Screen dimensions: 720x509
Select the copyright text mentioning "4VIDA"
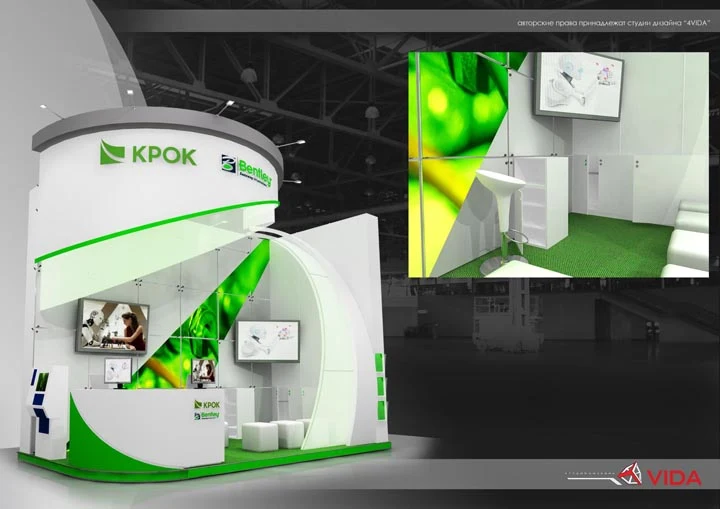point(614,23)
